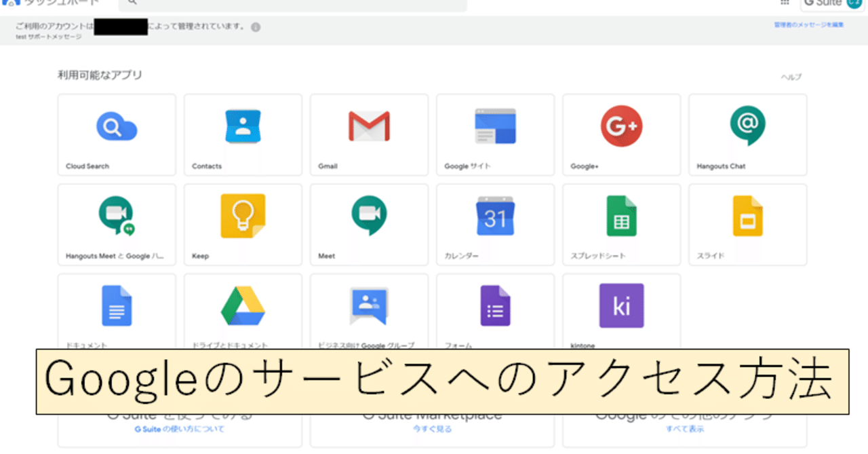This screenshot has width=868, height=454.
Task: Open the ドキュメント blue document icon
Action: pyautogui.click(x=117, y=306)
